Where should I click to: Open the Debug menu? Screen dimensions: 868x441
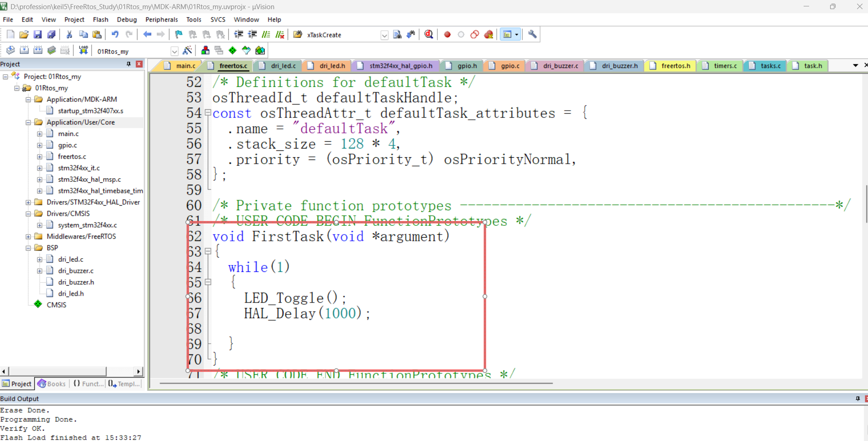coord(127,20)
